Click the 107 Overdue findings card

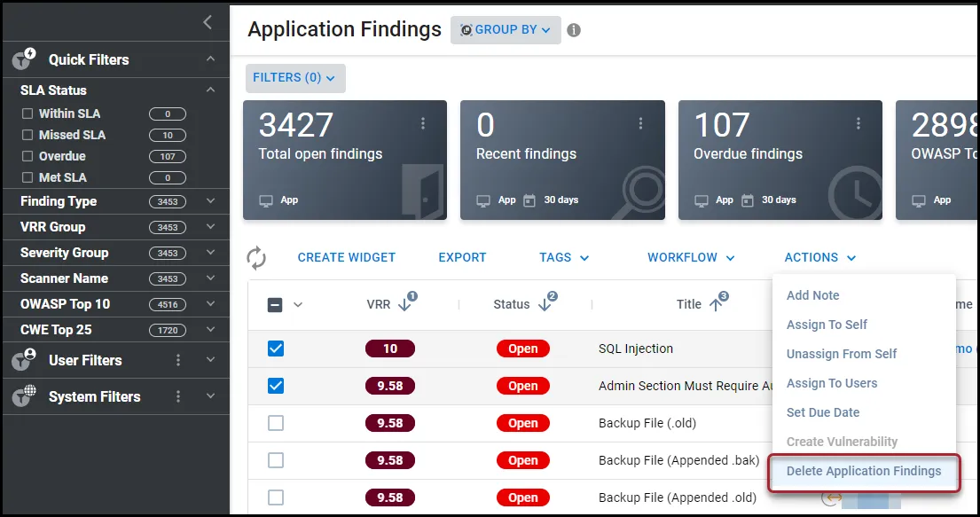pyautogui.click(x=780, y=160)
